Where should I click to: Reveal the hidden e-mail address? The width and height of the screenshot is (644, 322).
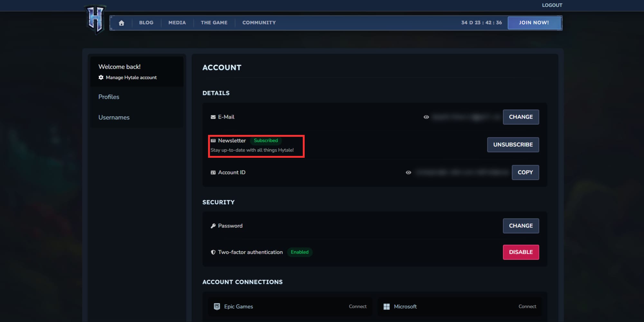pyautogui.click(x=426, y=117)
